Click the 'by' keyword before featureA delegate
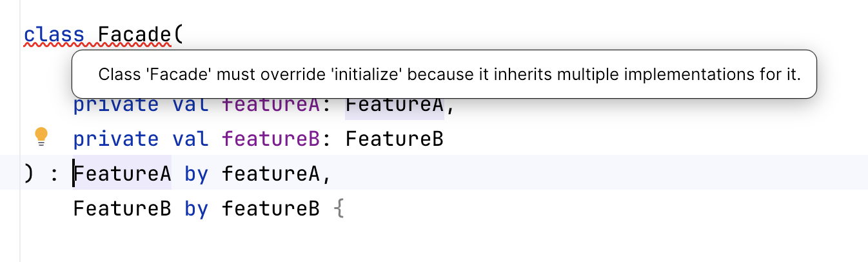 (x=196, y=174)
